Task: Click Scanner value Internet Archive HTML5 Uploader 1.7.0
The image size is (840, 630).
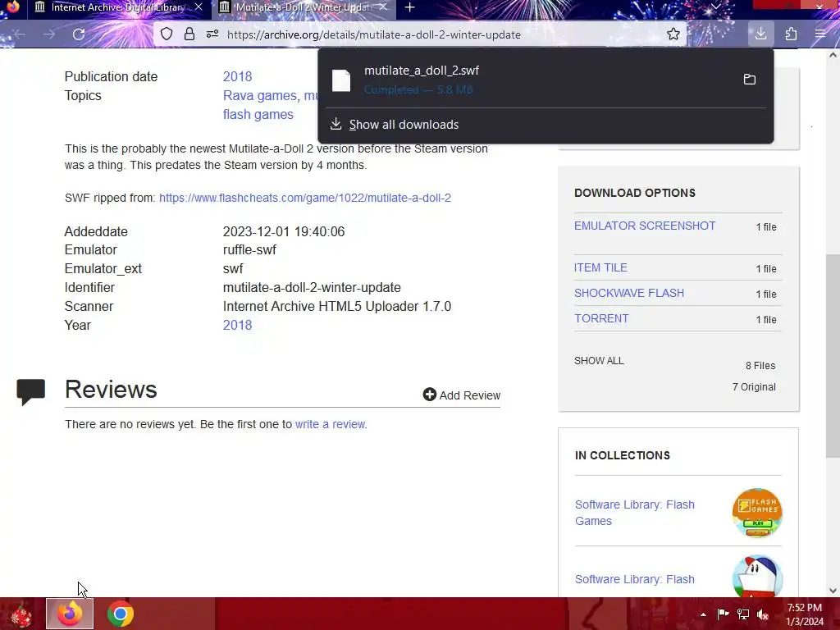Action: click(x=337, y=307)
